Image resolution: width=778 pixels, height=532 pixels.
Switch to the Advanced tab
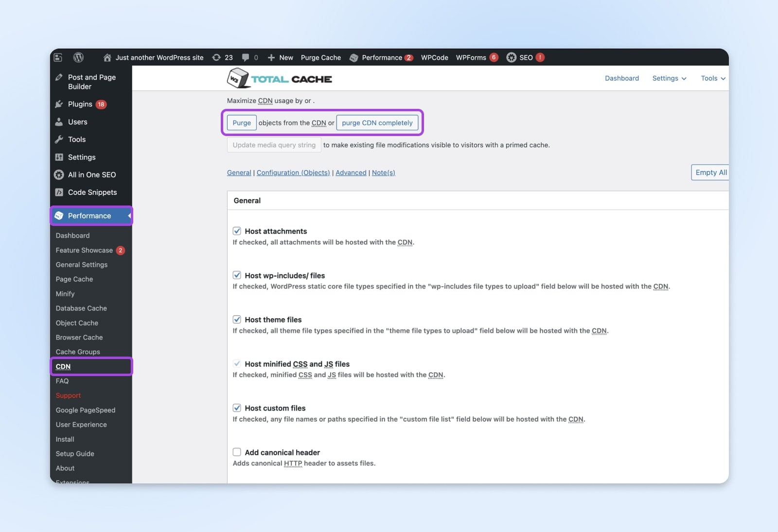351,172
